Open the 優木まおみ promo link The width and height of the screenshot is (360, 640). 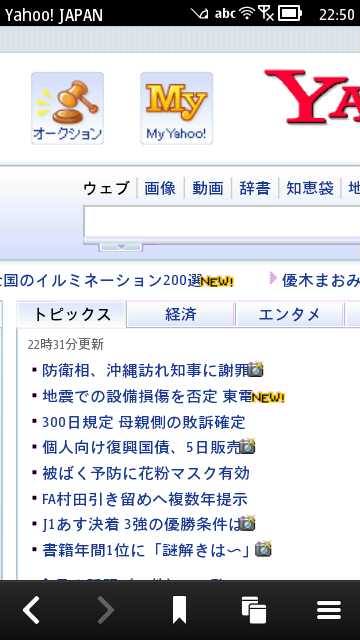(321, 281)
